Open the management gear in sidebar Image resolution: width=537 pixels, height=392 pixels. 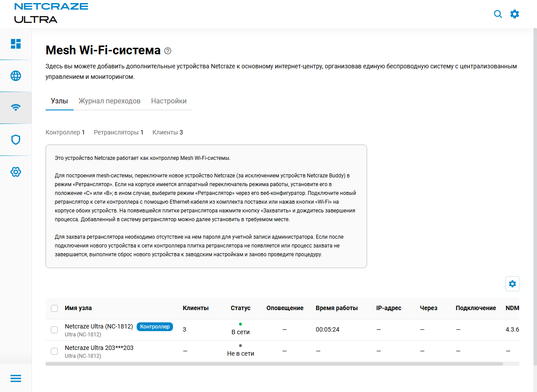click(16, 172)
